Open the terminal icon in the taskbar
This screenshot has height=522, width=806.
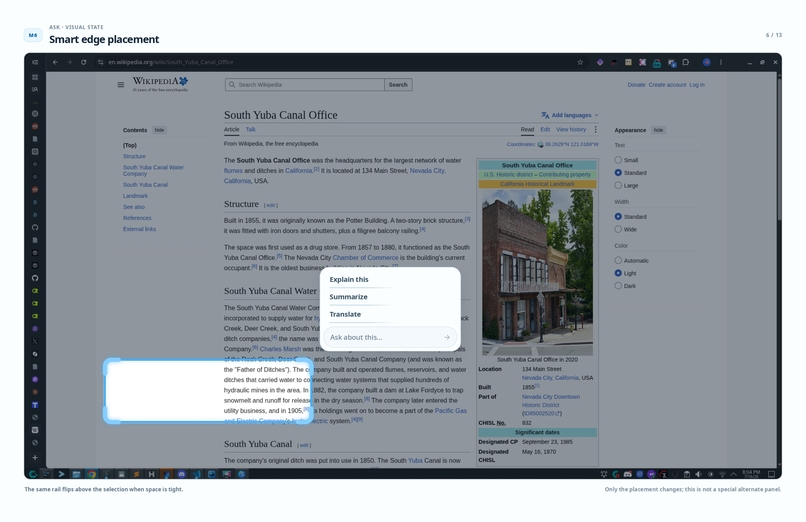click(x=61, y=474)
